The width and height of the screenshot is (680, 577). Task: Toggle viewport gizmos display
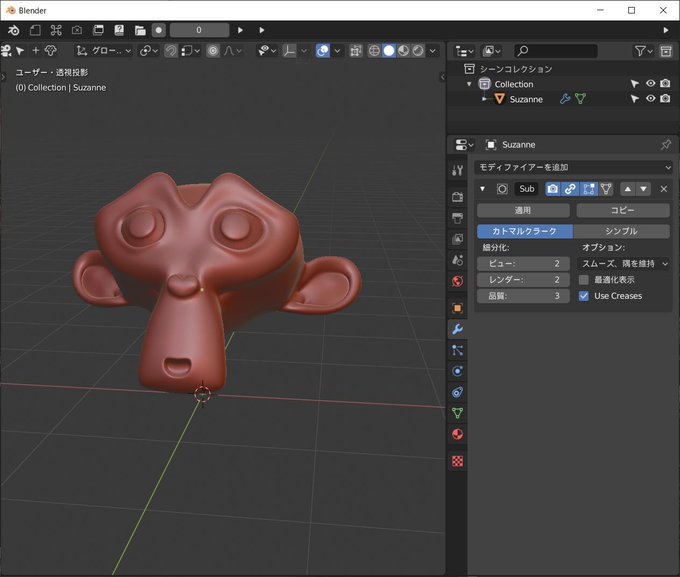289,51
